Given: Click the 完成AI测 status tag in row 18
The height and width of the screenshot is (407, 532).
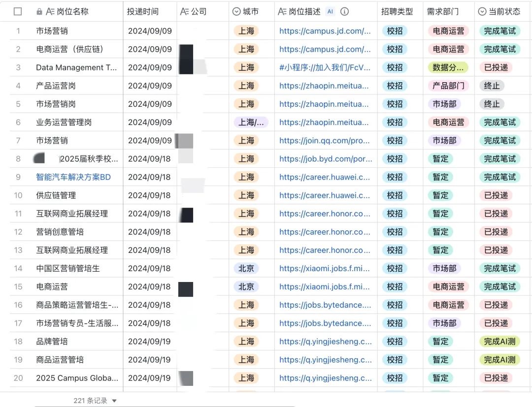Looking at the screenshot, I should pos(499,342).
